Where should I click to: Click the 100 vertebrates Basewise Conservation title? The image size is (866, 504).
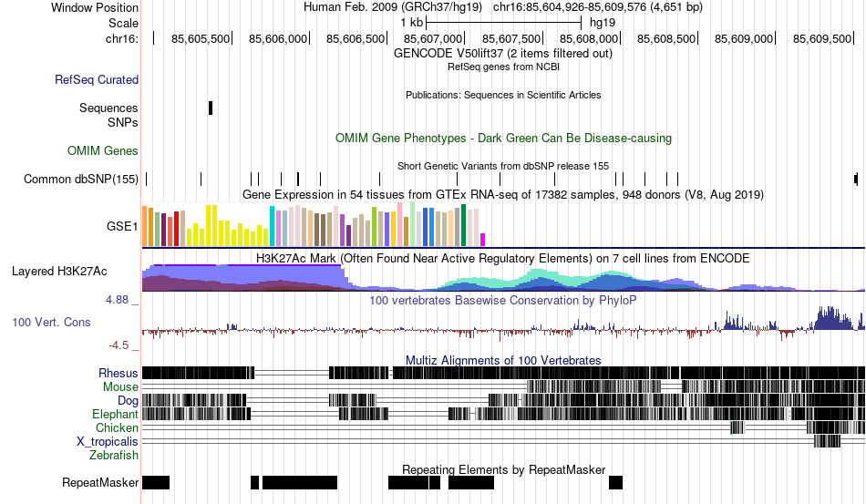[x=502, y=300]
